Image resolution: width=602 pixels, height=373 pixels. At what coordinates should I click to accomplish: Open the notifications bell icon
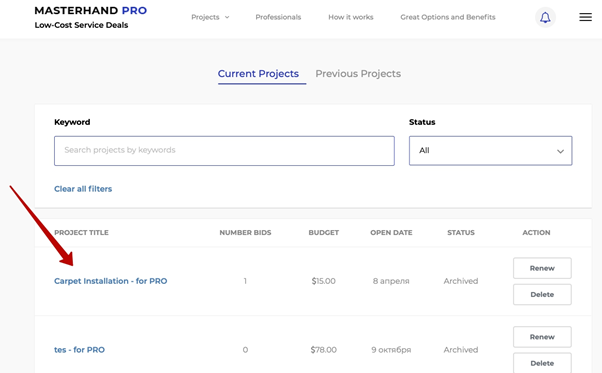tap(545, 17)
